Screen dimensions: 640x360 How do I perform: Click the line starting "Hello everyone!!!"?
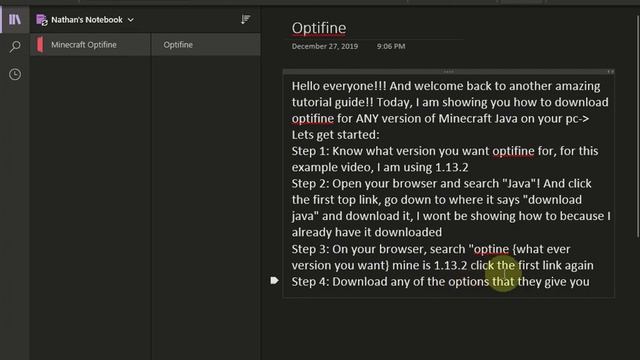446,86
